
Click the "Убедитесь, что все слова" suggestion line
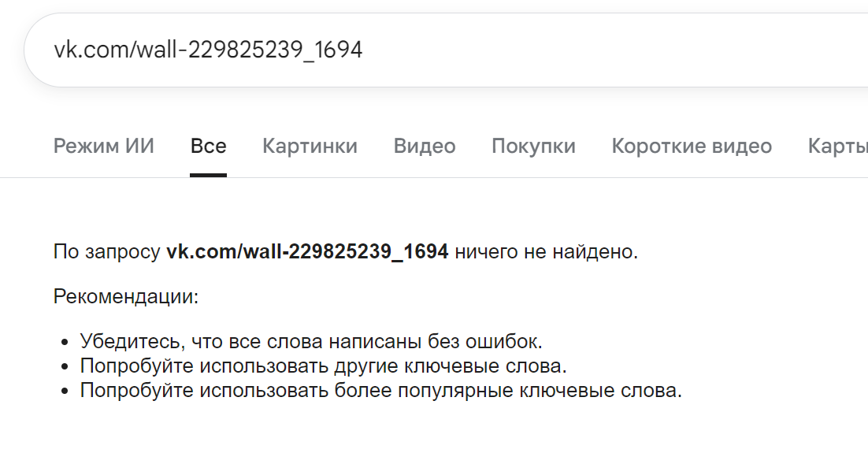tap(311, 342)
